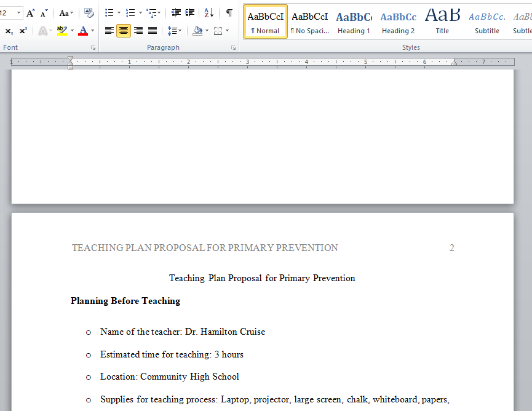The image size is (532, 411).
Task: Align text left
Action: (109, 31)
